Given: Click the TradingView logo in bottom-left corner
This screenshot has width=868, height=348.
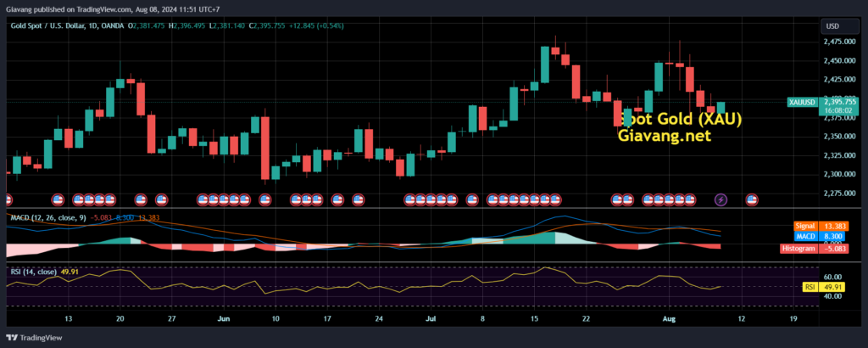Looking at the screenshot, I should (x=34, y=338).
